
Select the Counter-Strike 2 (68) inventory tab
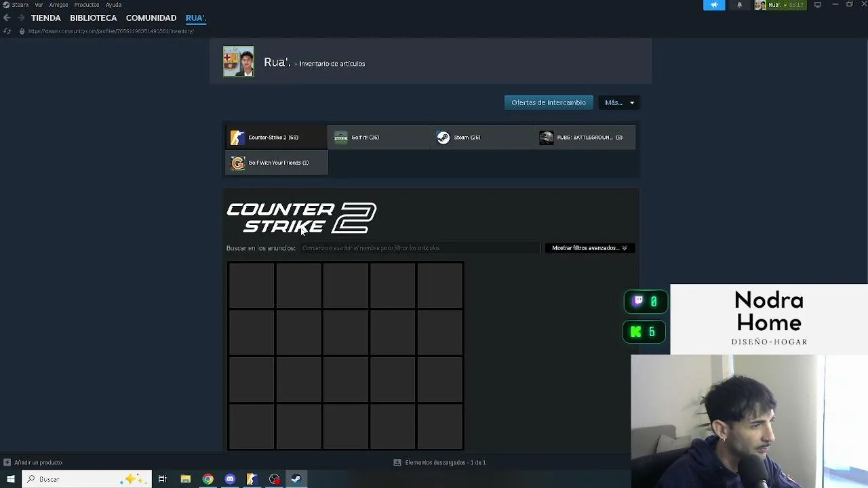276,138
